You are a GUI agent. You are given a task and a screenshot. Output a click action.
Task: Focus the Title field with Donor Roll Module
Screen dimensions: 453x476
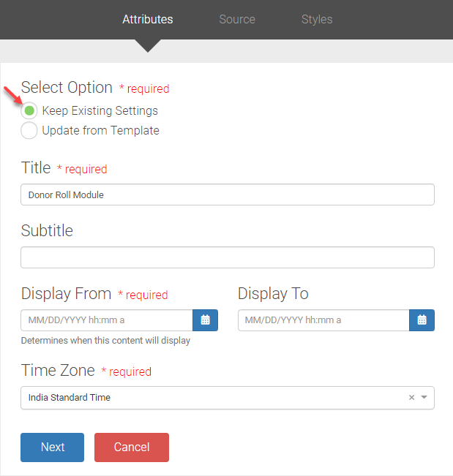pyautogui.click(x=227, y=195)
